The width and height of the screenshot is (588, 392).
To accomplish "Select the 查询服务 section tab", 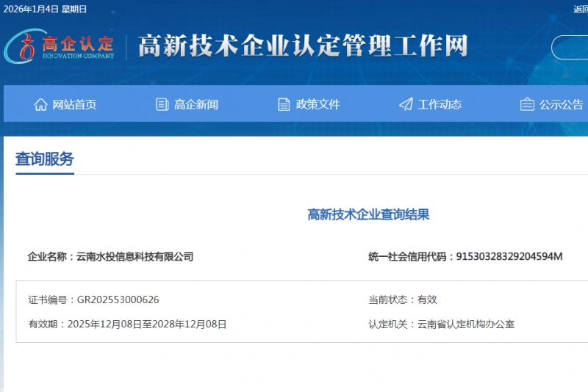I will (x=45, y=159).
